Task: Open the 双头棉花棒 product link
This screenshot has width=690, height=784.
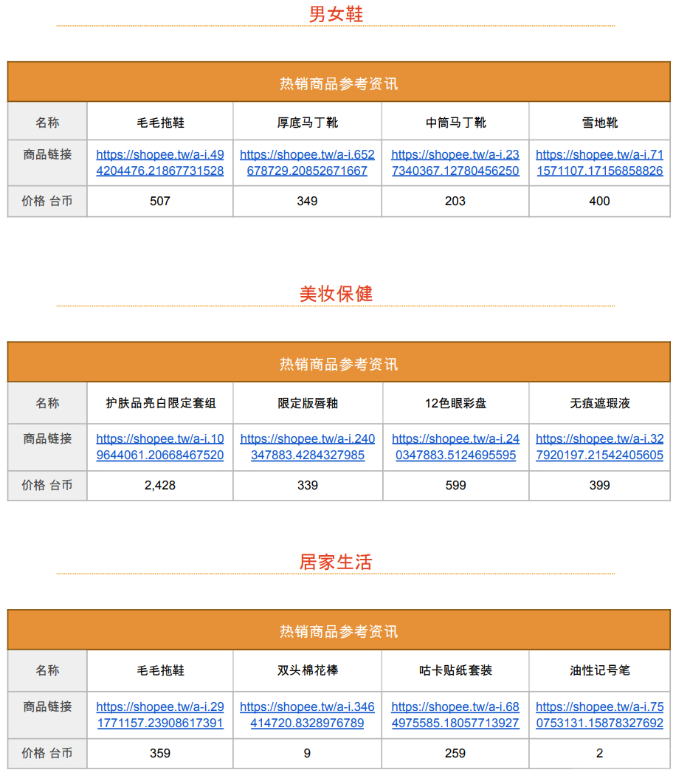Action: [306, 714]
